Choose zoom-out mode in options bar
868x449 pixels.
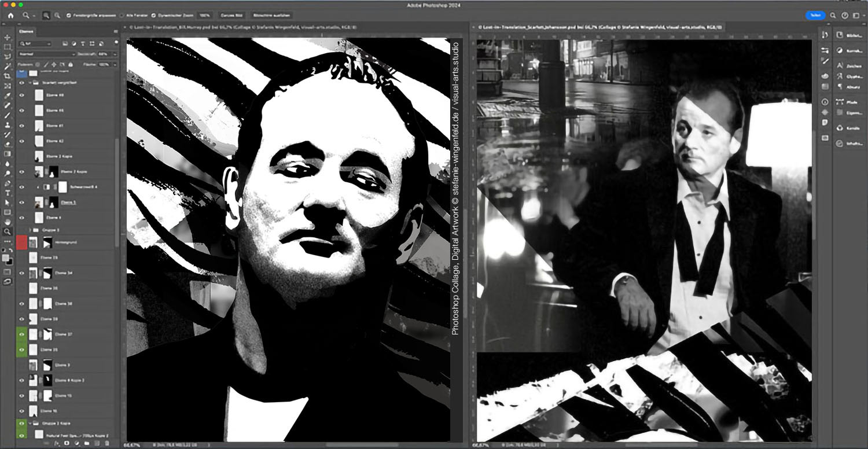tap(57, 15)
